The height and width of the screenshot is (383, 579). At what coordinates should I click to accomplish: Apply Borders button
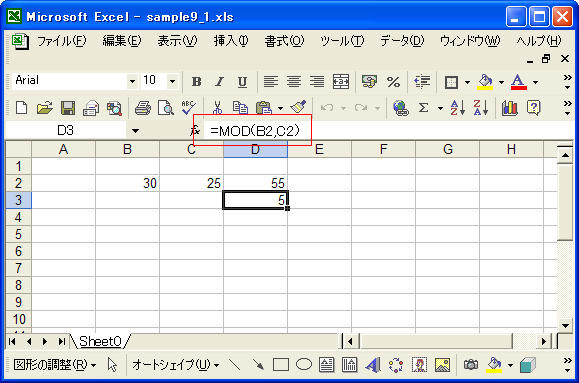tap(451, 82)
